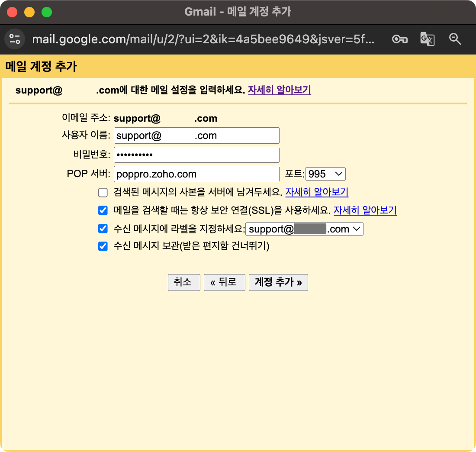Click the « 뒤로 back button
The image size is (476, 452).
[x=224, y=282]
